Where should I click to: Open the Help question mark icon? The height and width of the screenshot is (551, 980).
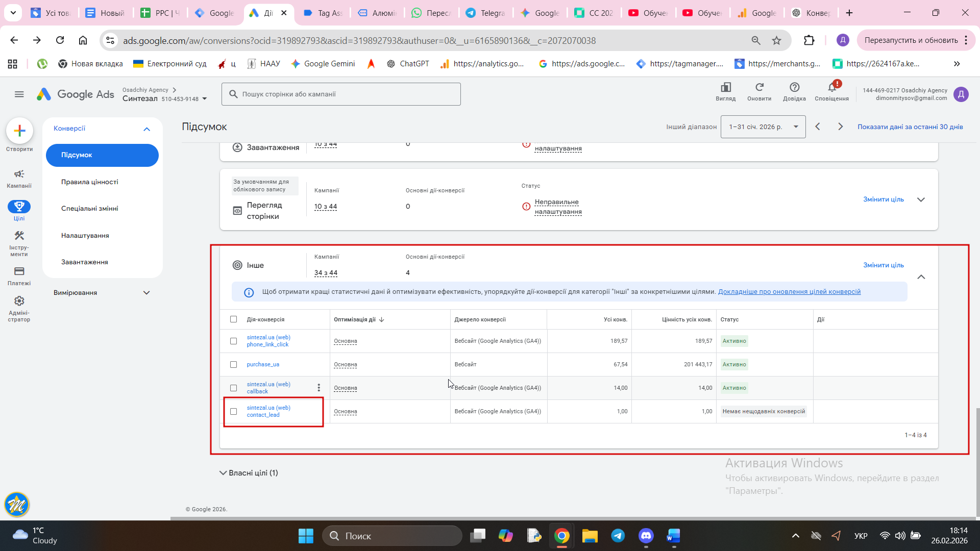pos(794,88)
